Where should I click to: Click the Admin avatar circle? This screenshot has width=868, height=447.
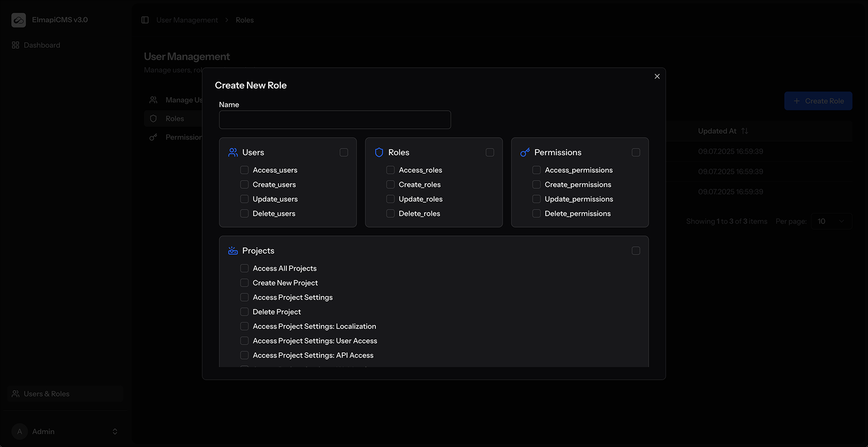20,431
